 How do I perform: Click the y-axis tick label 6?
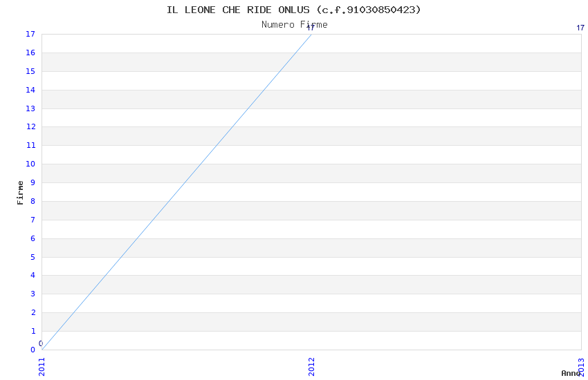pos(33,238)
